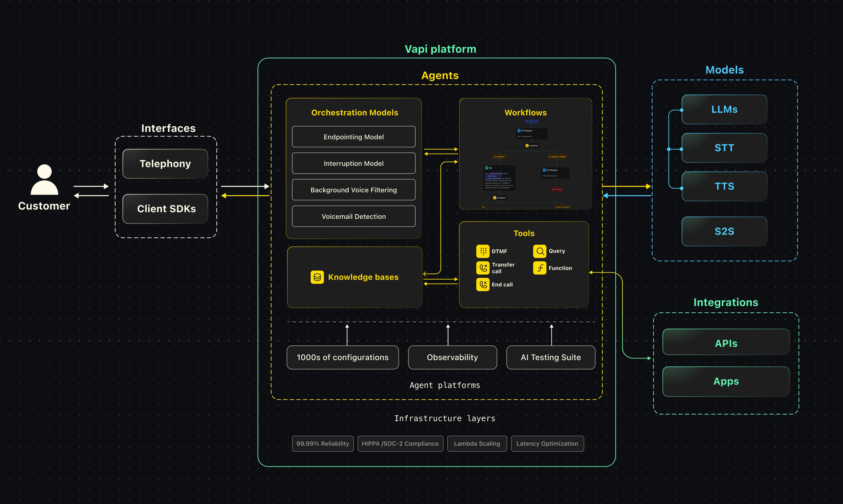Select the Client SDKs box
The width and height of the screenshot is (843, 504).
[x=165, y=209]
